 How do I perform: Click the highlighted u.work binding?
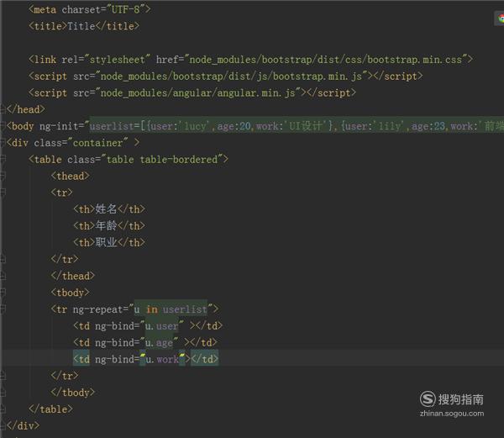[x=161, y=359]
